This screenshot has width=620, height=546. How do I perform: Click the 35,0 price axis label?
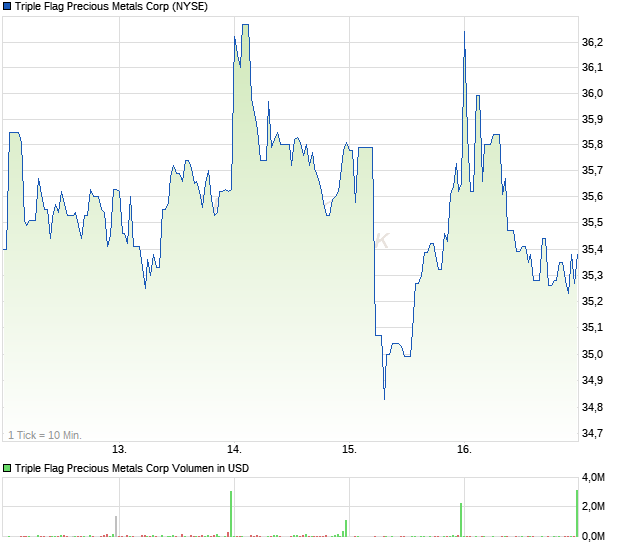point(592,354)
